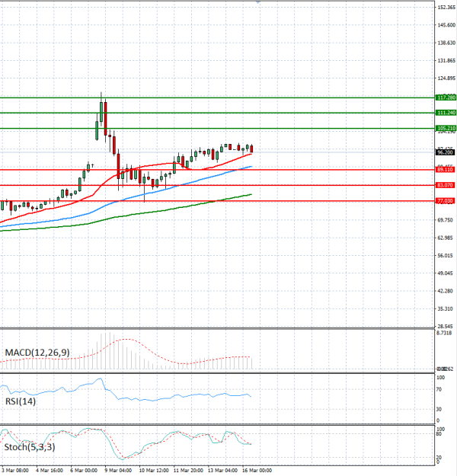Click the red 83.070 support price tag
This screenshot has width=457, height=476.
coord(446,185)
